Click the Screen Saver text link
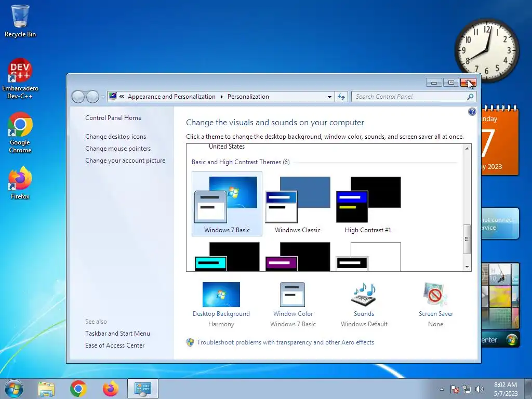532x399 pixels. [x=436, y=314]
